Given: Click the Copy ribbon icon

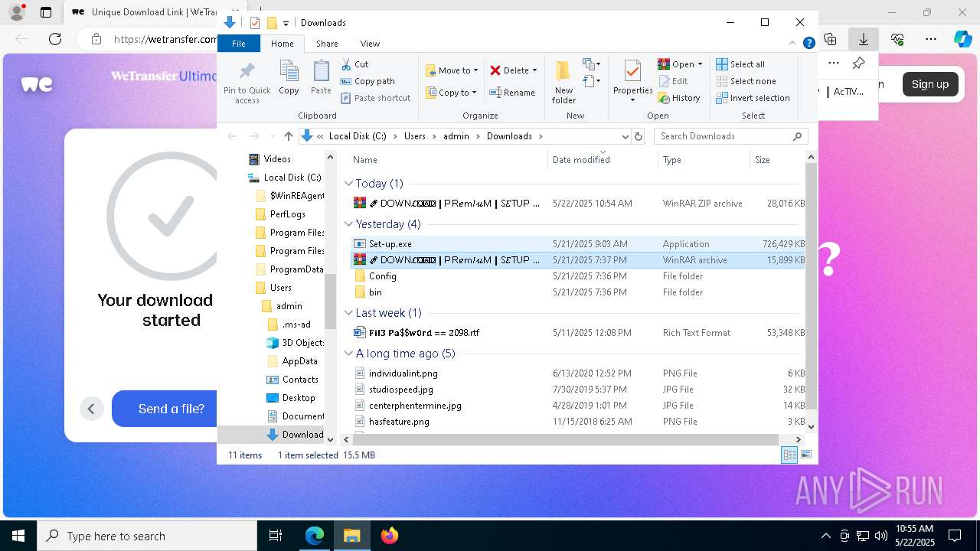Looking at the screenshot, I should click(289, 78).
